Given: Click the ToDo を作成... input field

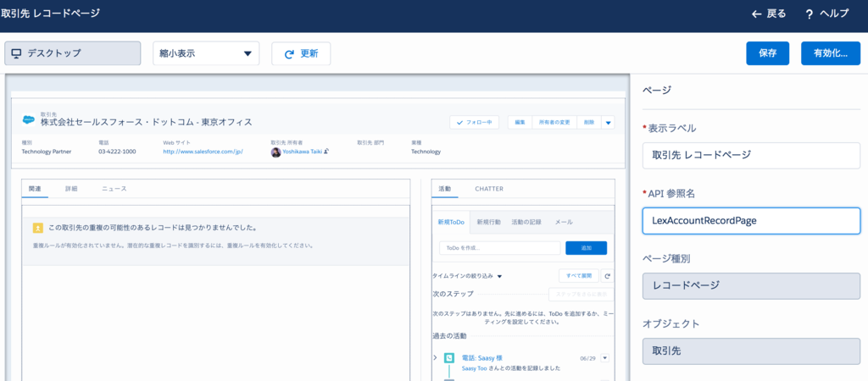Looking at the screenshot, I should coord(500,248).
